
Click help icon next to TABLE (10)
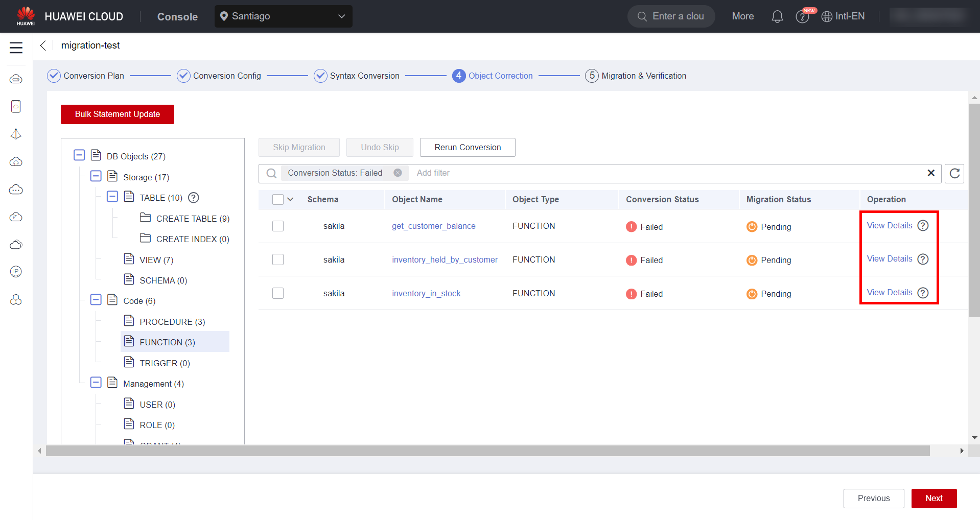[193, 198]
